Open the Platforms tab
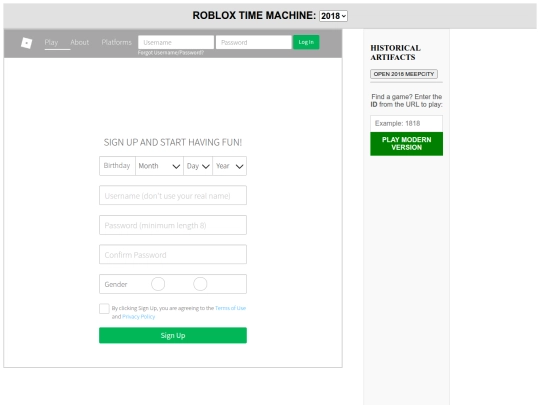This screenshot has width=540, height=405. (116, 42)
